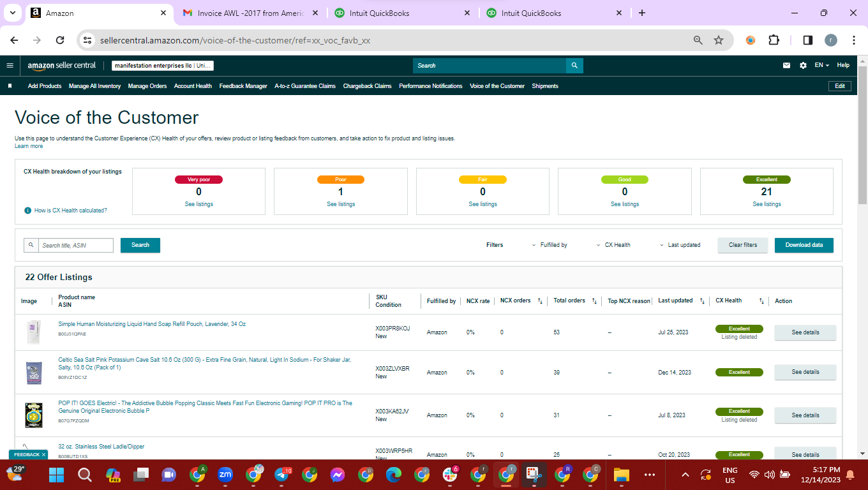
Task: Open Microsoft Edge from the taskbar
Action: (394, 475)
